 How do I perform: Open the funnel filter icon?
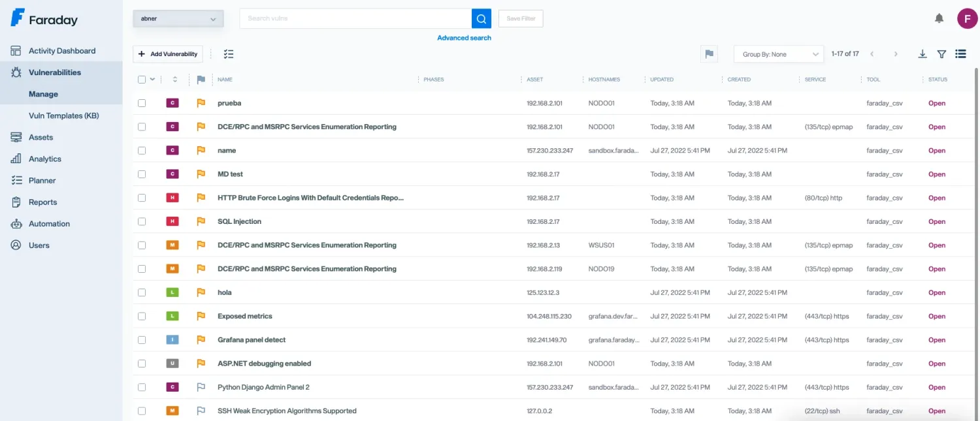[x=941, y=54]
